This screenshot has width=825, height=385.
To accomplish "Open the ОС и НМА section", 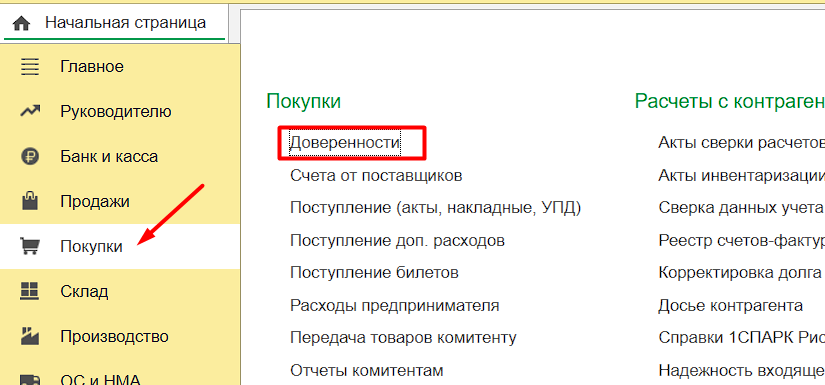I will click(100, 379).
